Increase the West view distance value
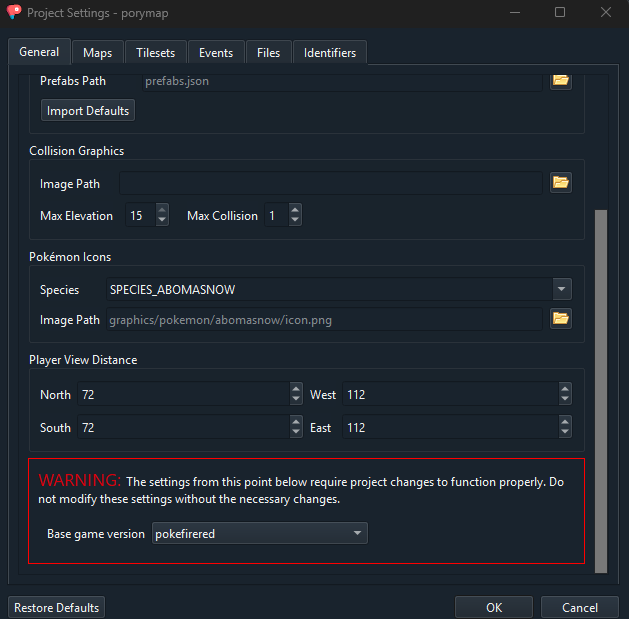This screenshot has width=629, height=619. [x=566, y=390]
